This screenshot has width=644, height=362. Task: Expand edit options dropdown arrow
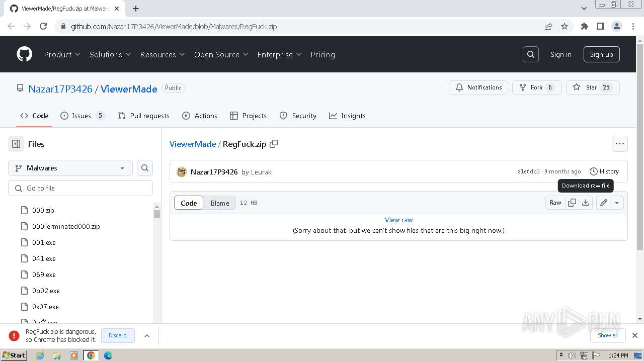pyautogui.click(x=617, y=203)
